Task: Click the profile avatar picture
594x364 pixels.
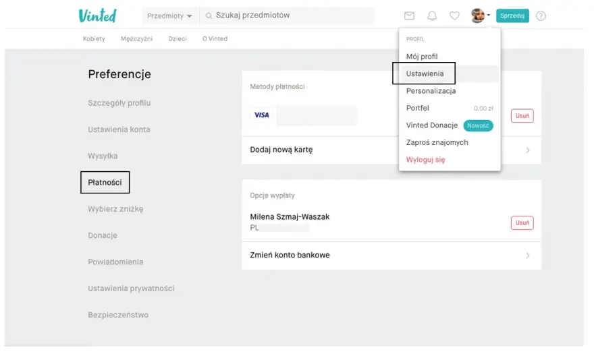Action: click(478, 16)
